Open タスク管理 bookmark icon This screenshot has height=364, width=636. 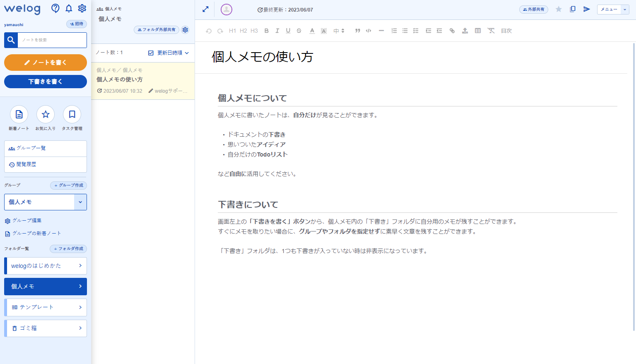(72, 114)
